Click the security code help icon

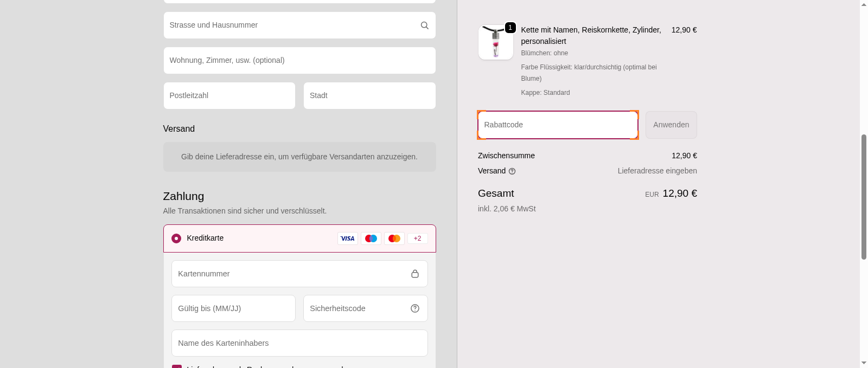[414, 308]
